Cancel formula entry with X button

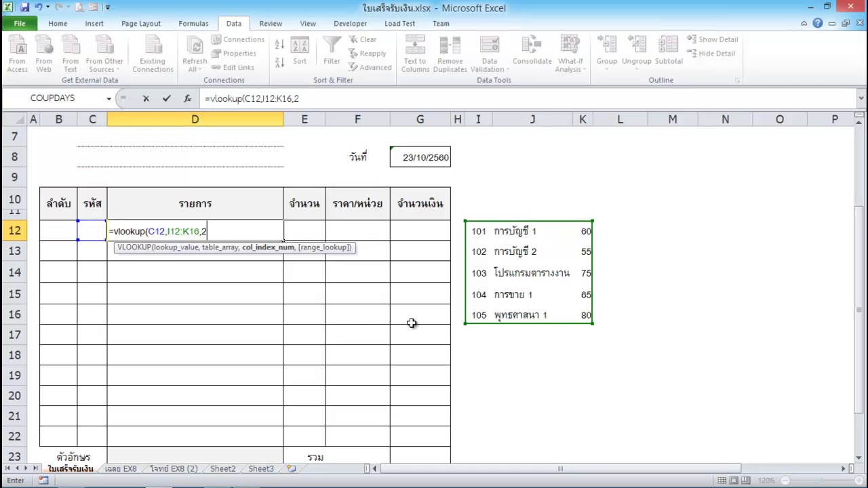146,98
